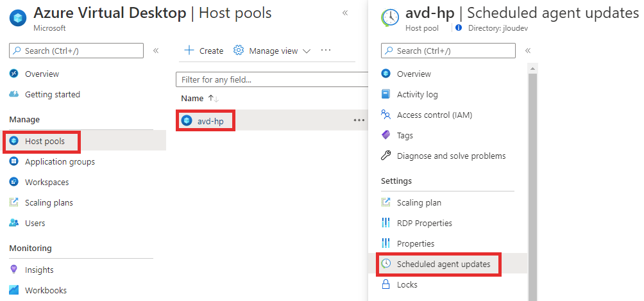The image size is (644, 301).
Task: Click the Manage view gear icon
Action: (x=239, y=51)
